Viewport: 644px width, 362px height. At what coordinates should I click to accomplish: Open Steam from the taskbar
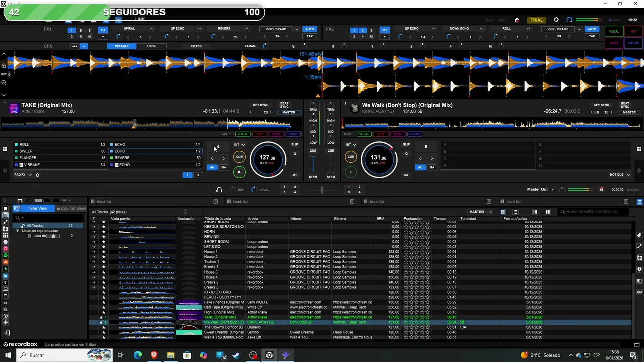(x=236, y=355)
